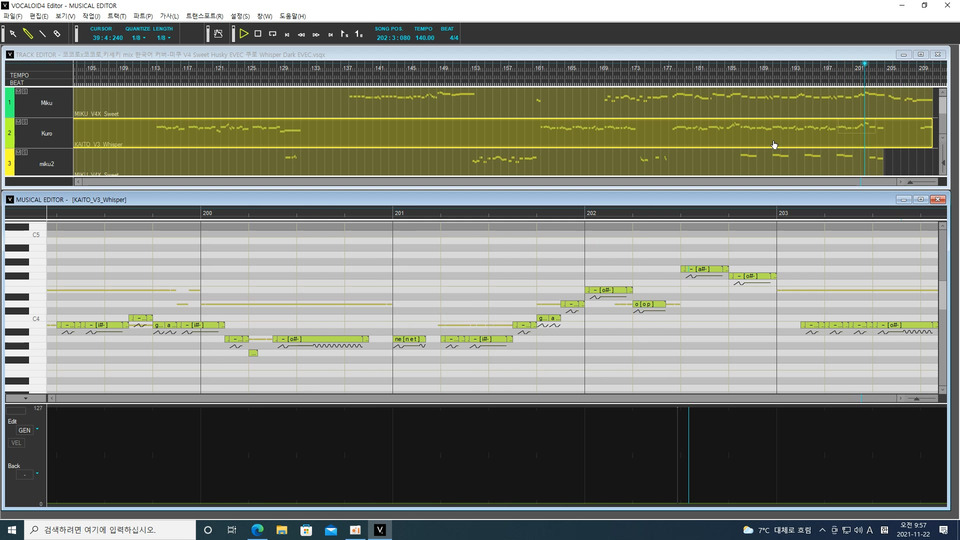Select the line drawing tool
Viewport: 960px width, 540px height.
42,34
